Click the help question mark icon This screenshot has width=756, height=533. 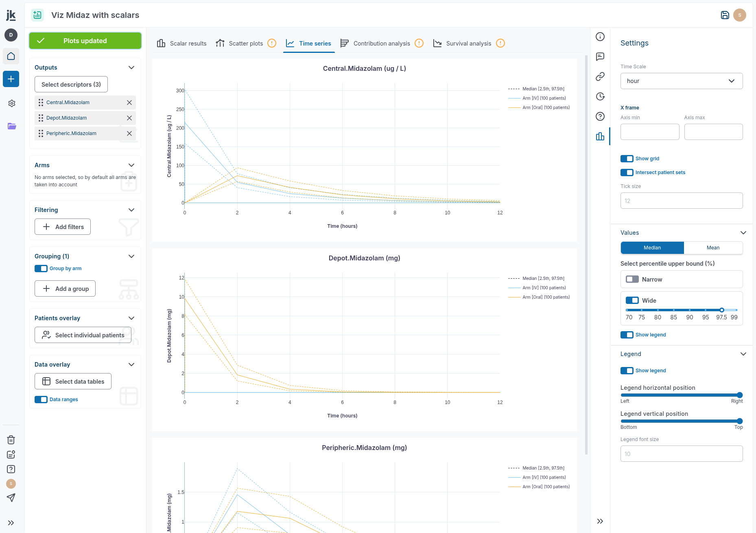click(x=600, y=116)
